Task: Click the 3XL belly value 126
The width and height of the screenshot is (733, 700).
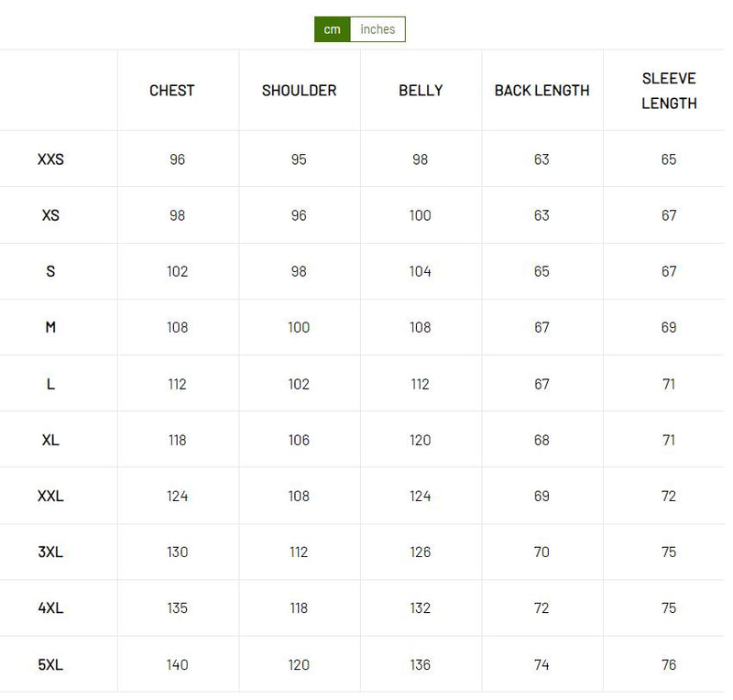Action: [421, 552]
